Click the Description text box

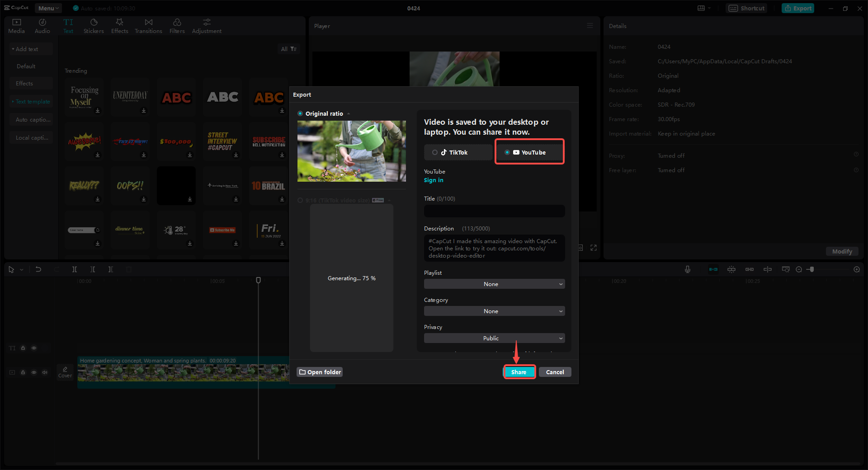(494, 248)
